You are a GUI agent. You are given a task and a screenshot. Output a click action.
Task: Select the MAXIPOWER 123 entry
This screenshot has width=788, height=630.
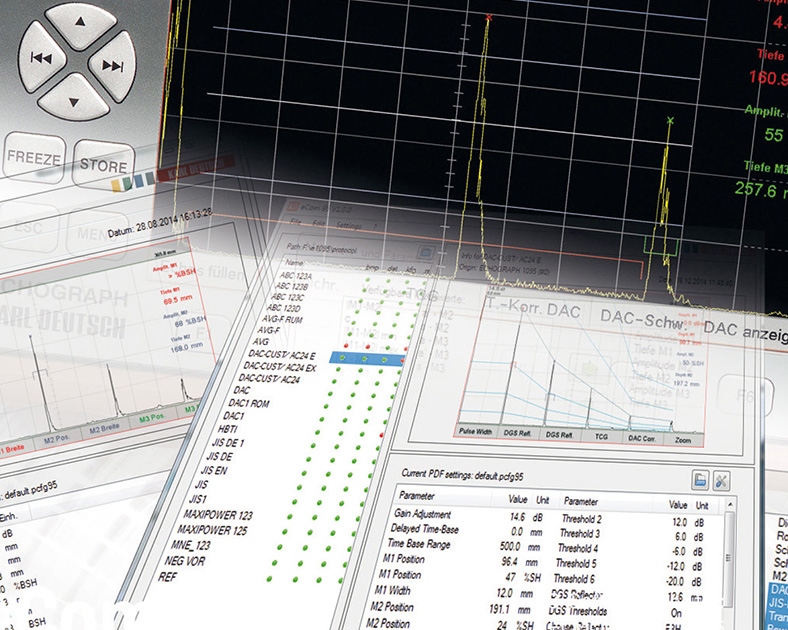coord(218,514)
